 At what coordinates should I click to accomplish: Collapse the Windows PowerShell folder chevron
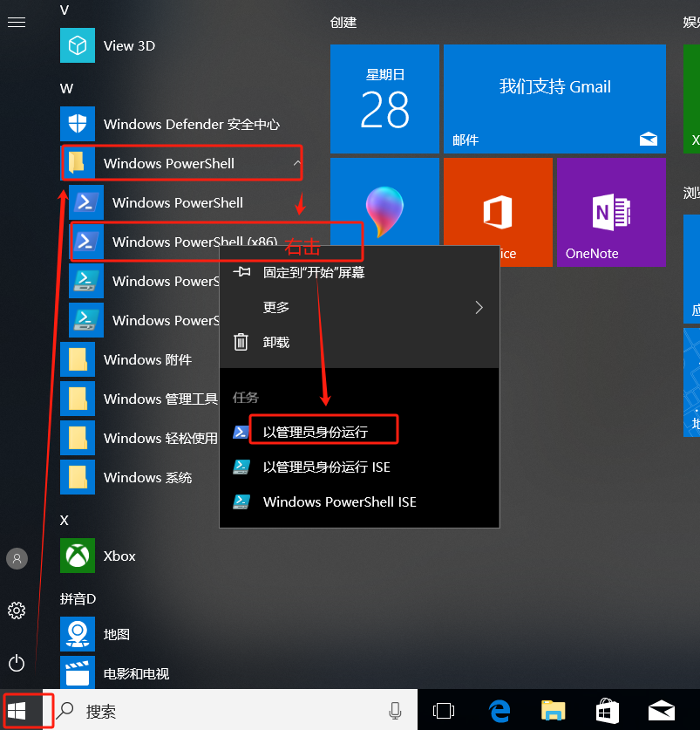coord(296,163)
